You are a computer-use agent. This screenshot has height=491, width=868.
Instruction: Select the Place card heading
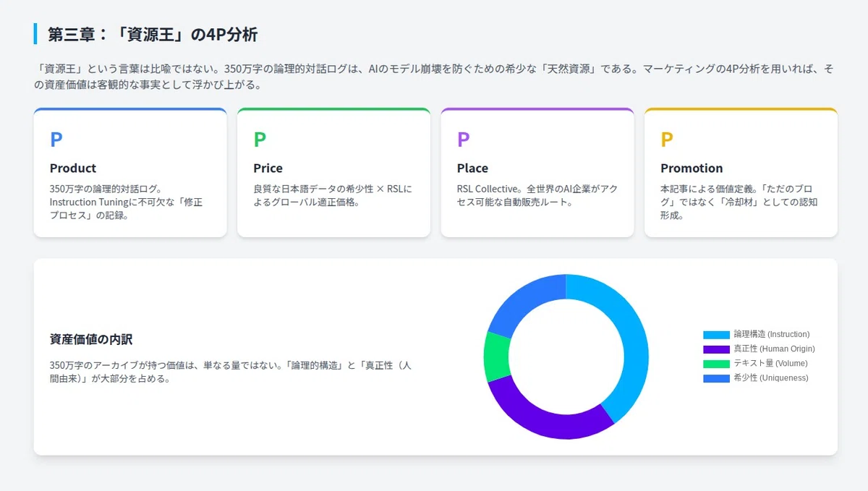(472, 168)
